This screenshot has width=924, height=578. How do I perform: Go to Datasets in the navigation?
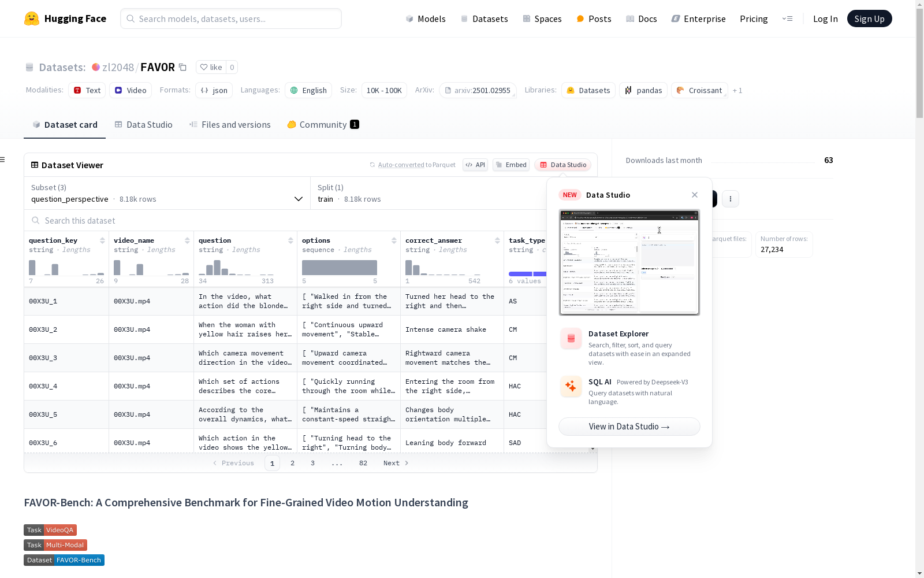(484, 18)
